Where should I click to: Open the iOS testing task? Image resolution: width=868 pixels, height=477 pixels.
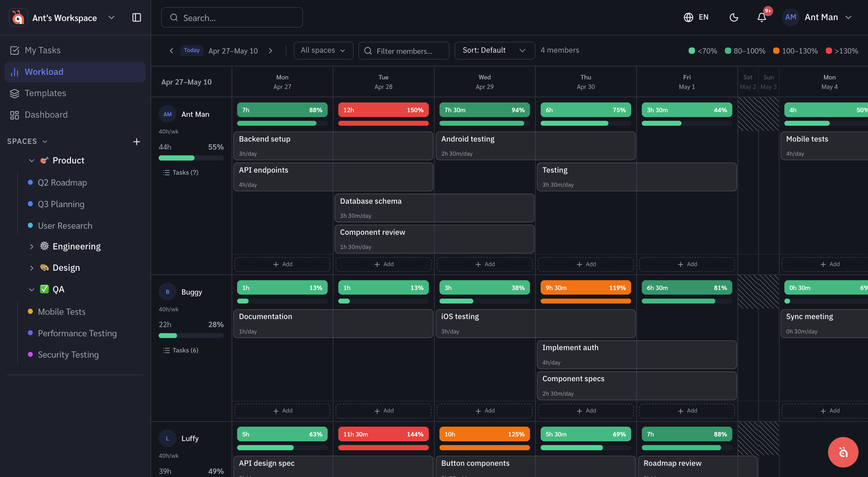tap(536, 323)
